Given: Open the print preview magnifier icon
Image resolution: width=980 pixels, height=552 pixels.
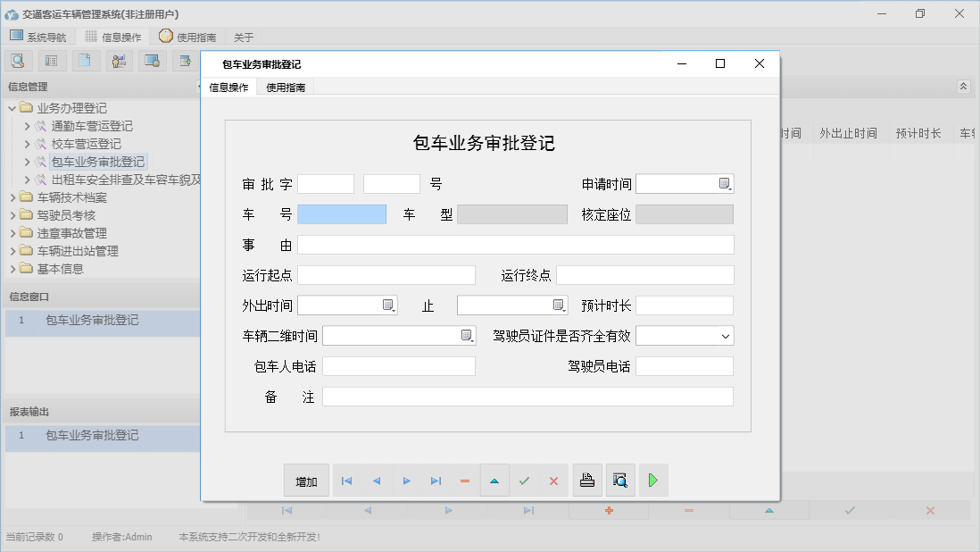Looking at the screenshot, I should pos(619,480).
